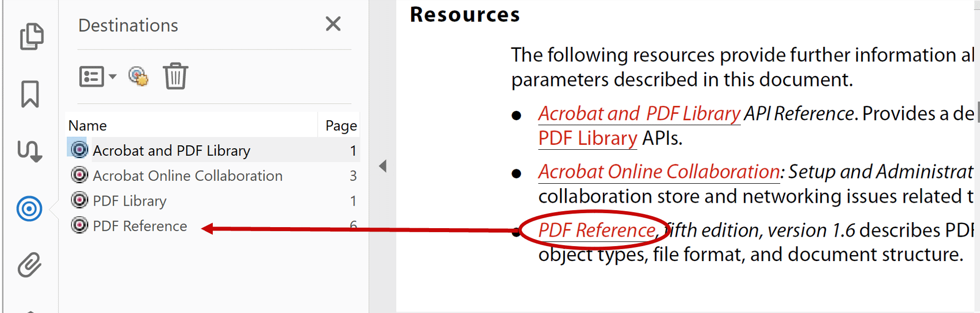Click the Acrobat Online Collaboration link

pos(658,171)
